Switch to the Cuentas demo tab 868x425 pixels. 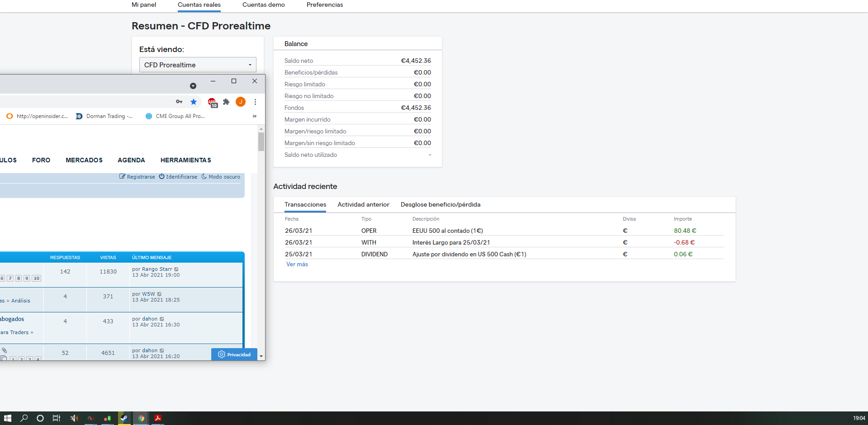click(x=264, y=5)
